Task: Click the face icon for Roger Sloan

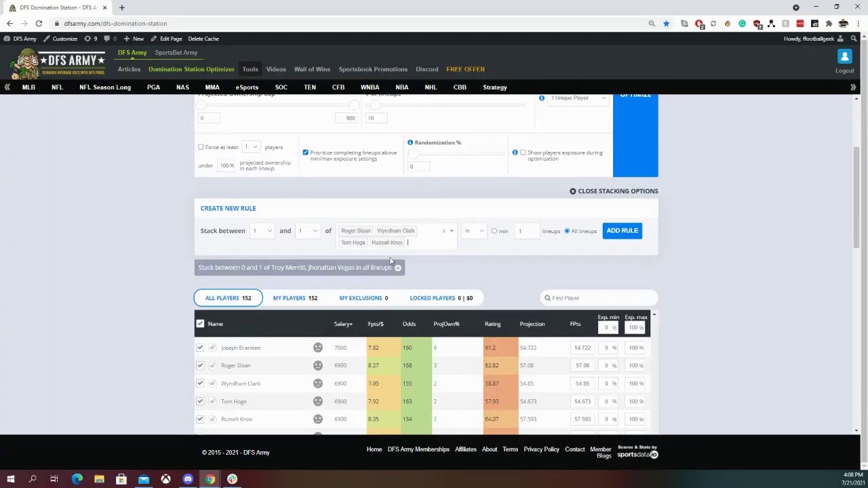Action: pyautogui.click(x=318, y=365)
